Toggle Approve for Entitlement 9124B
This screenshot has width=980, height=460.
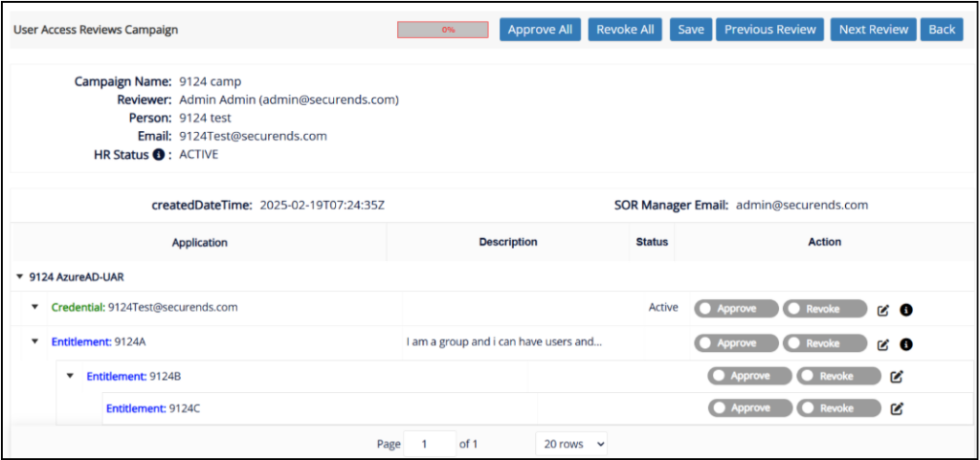click(750, 376)
